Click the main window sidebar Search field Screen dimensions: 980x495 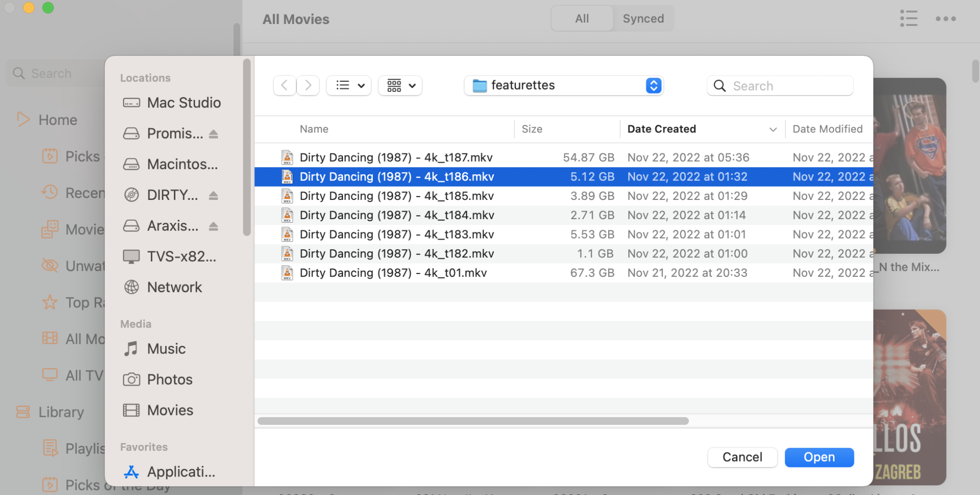click(x=56, y=74)
